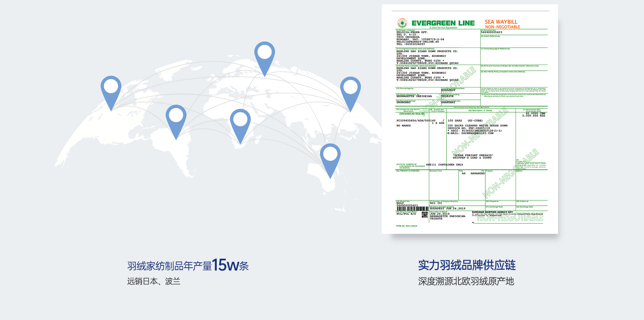Click the EVERGREEN LINE green title
This screenshot has height=320, width=644.
tap(443, 23)
